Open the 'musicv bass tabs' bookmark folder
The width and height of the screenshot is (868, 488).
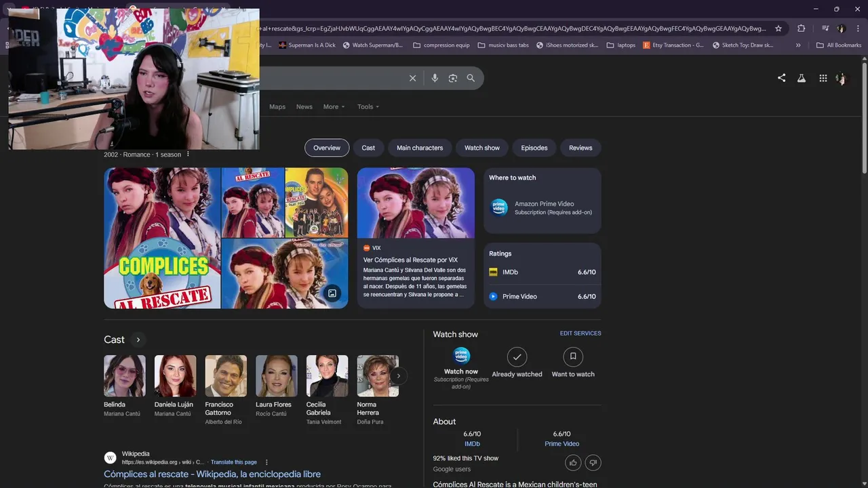[x=503, y=45]
